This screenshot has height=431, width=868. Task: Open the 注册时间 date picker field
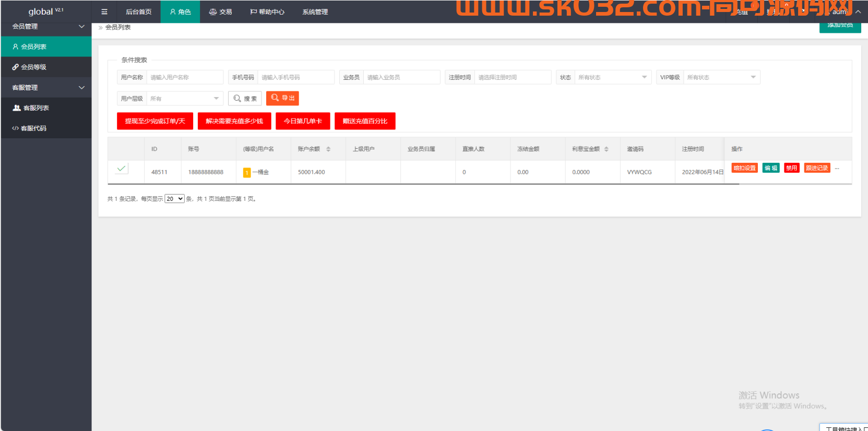click(x=513, y=77)
